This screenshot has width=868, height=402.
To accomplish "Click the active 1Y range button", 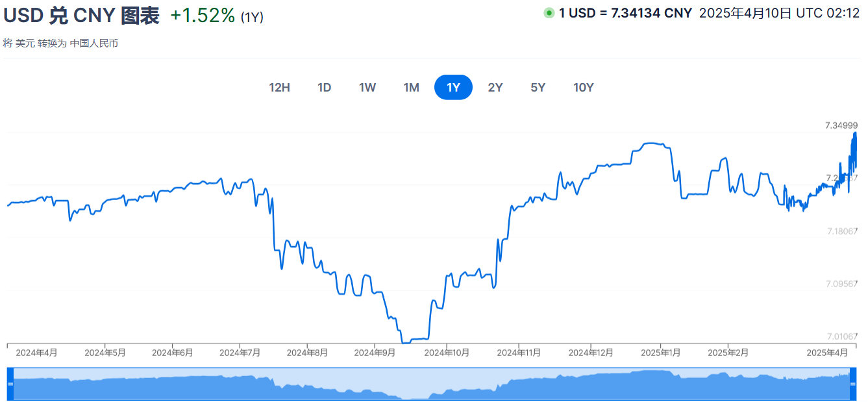I will pyautogui.click(x=453, y=88).
